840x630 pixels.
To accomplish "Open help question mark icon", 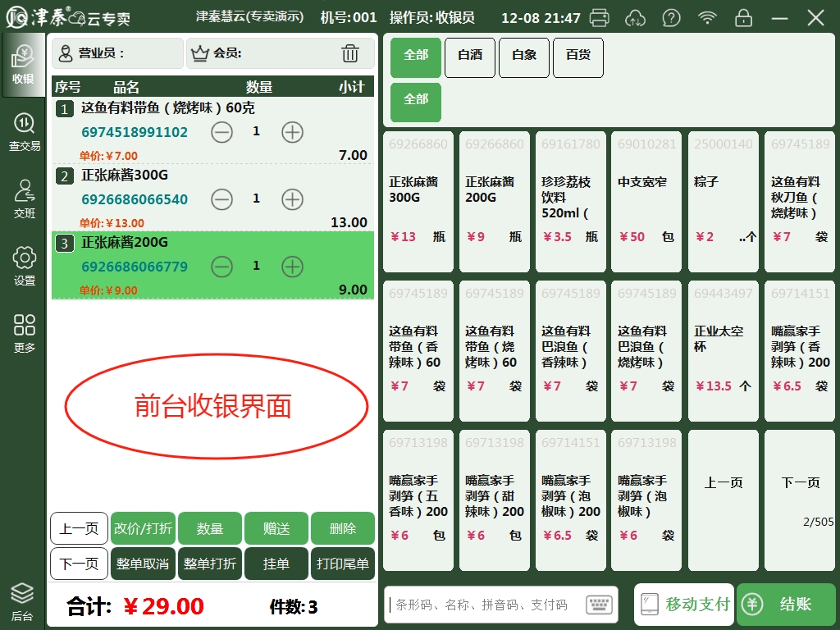I will 671,17.
